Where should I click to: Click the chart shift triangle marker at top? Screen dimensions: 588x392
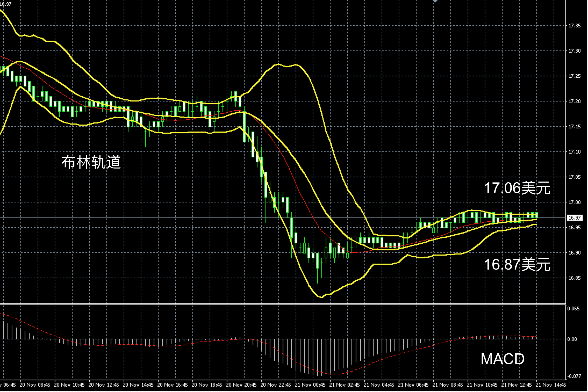435,1
